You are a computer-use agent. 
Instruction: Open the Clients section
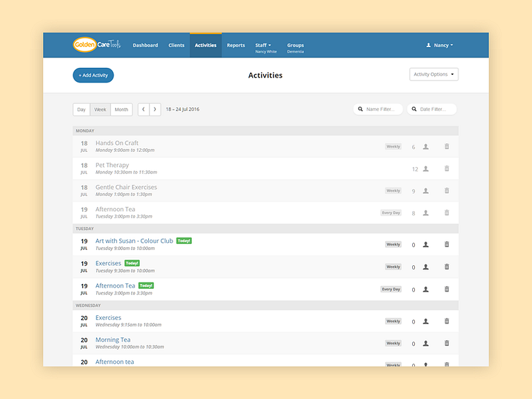pos(177,45)
